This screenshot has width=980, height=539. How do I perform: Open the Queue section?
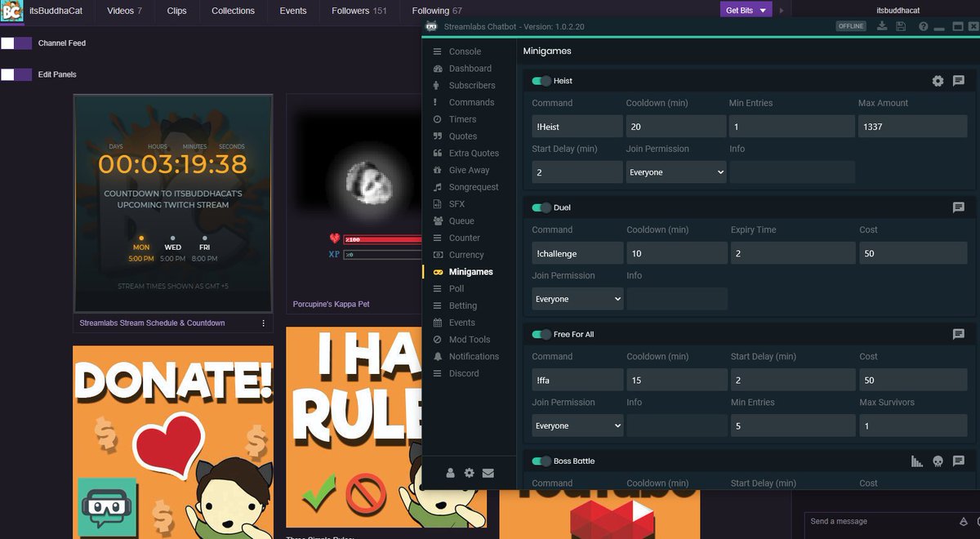(461, 220)
